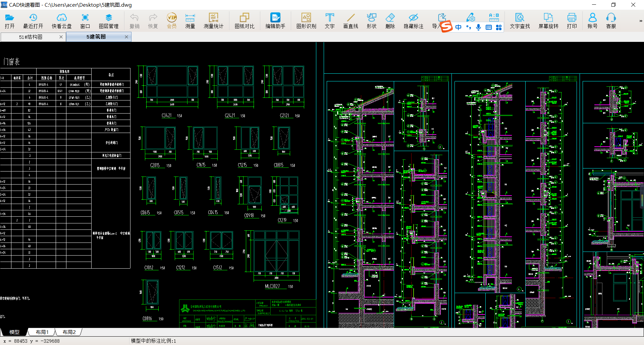The image size is (644, 345).
Task: Click the C2121 window label
Action: point(284,116)
